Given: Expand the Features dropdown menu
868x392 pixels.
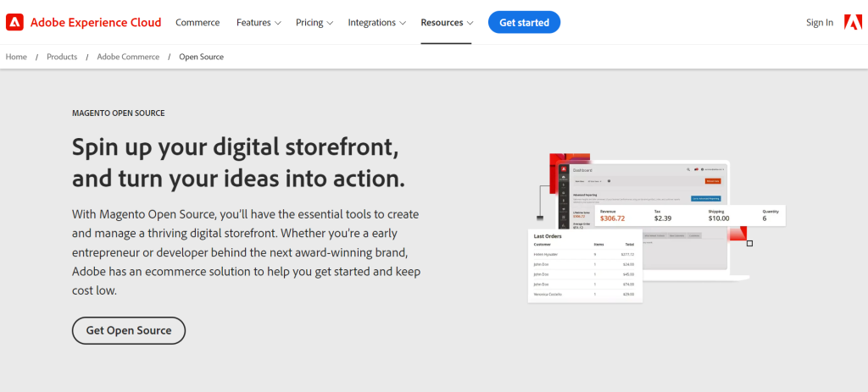Looking at the screenshot, I should [259, 23].
